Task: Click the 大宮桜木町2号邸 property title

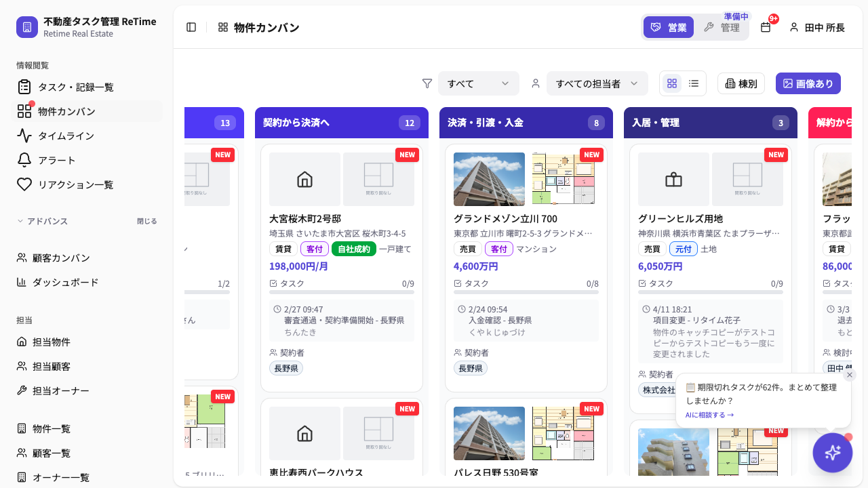Action: point(305,218)
